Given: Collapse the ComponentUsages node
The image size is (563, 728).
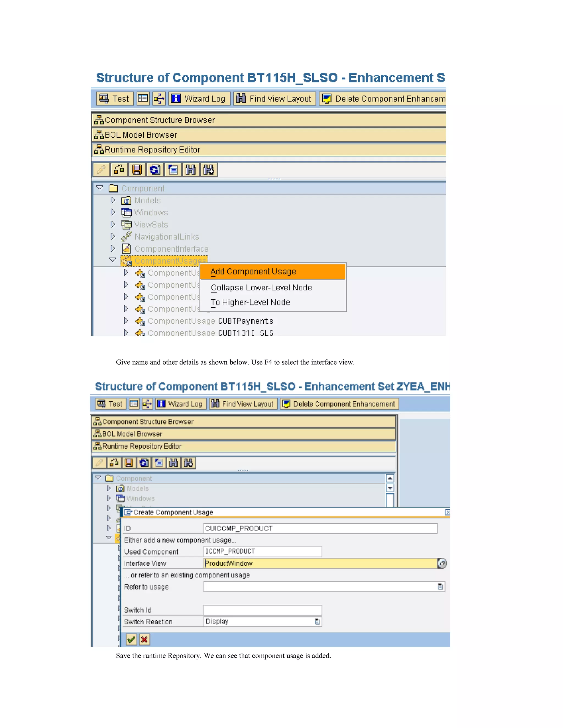Looking at the screenshot, I should click(x=113, y=260).
